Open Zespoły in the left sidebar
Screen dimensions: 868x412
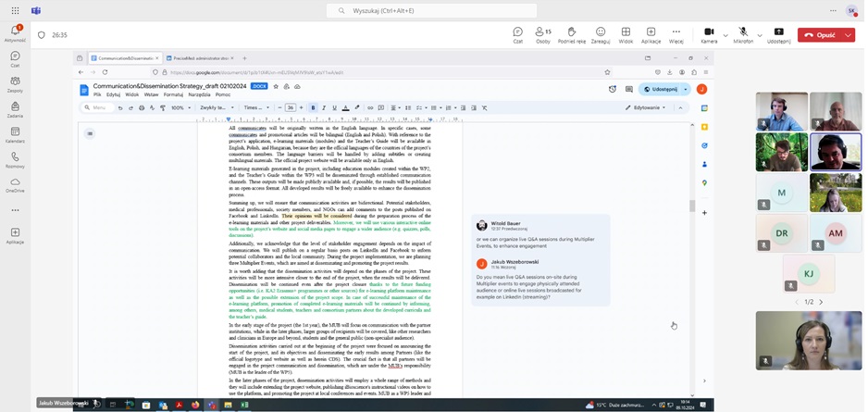pyautogui.click(x=15, y=83)
